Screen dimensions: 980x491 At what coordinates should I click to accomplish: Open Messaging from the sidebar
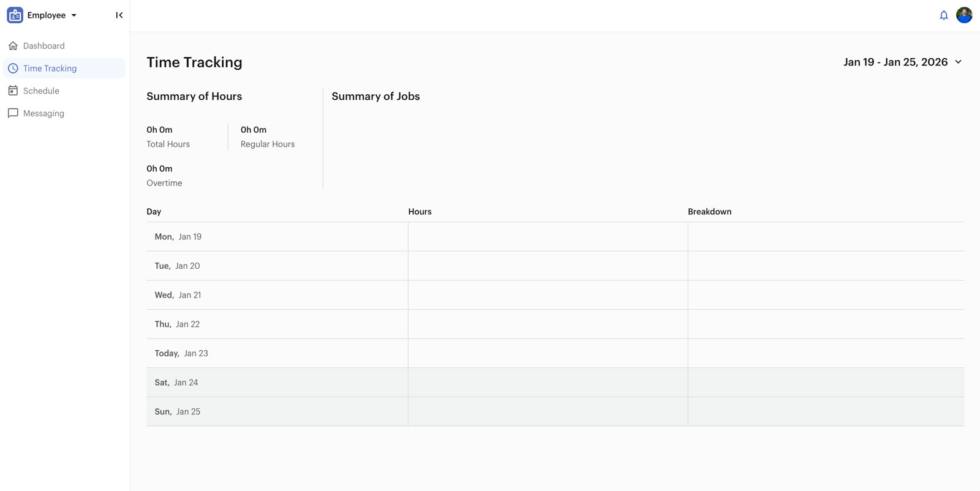click(43, 113)
